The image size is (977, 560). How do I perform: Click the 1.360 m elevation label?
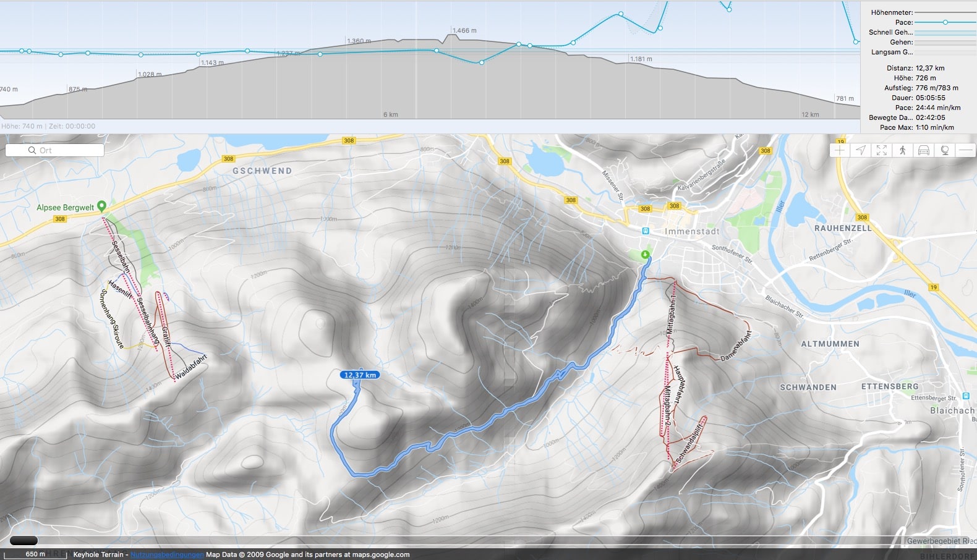(x=359, y=41)
